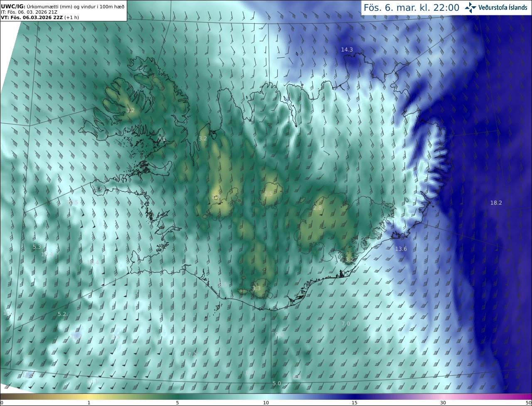Click the 18.2 value label on the map
532x406 pixels.
point(496,203)
